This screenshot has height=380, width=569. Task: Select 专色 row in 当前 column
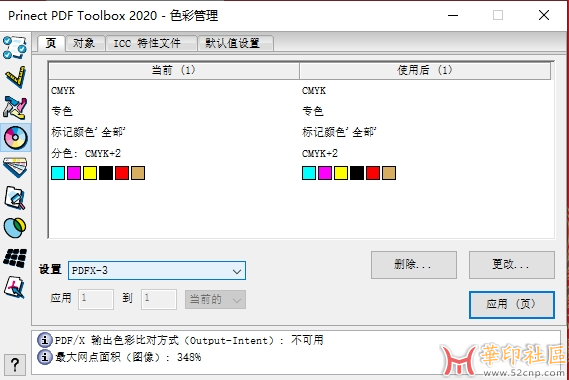point(62,111)
